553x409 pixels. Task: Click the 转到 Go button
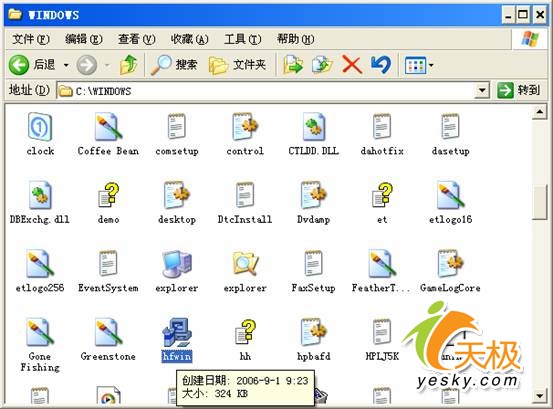point(519,91)
